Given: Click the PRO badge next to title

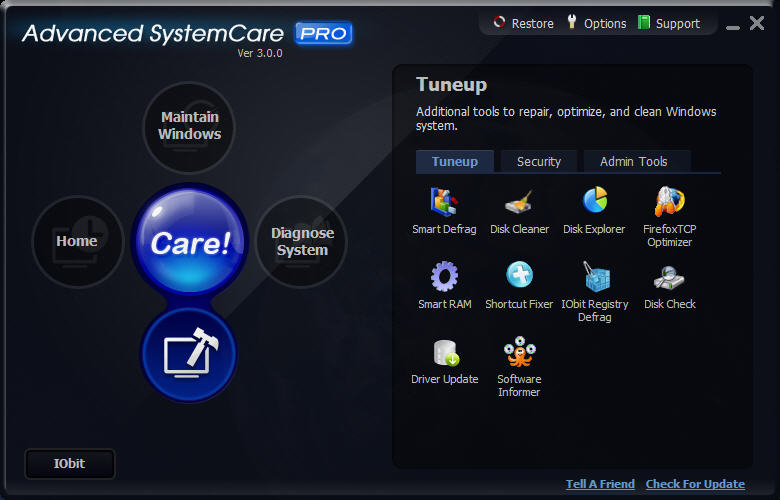Looking at the screenshot, I should tap(324, 33).
